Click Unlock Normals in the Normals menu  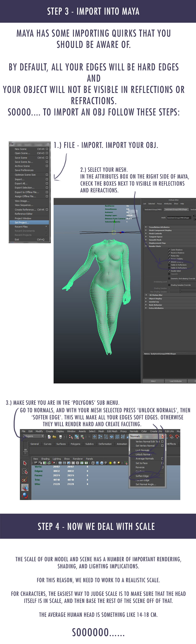coord(143,454)
